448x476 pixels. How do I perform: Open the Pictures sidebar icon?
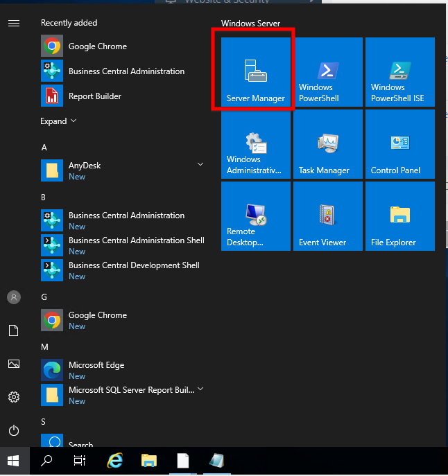14,364
